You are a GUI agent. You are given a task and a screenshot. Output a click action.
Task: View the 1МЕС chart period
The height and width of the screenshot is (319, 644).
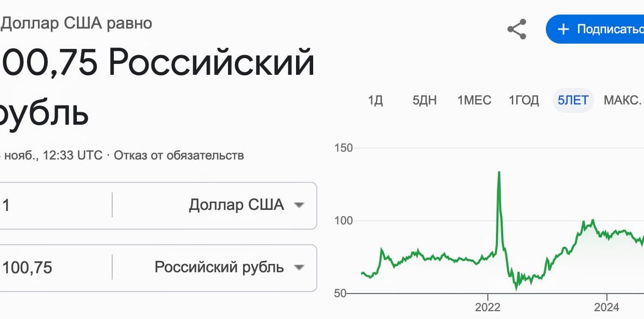[474, 100]
